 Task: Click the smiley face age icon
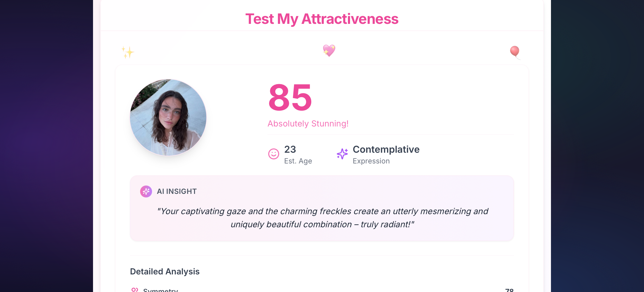[273, 154]
